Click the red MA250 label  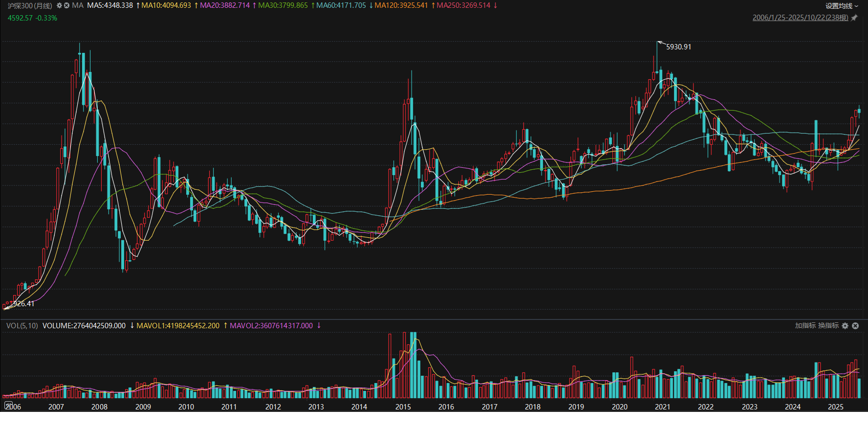[463, 5]
